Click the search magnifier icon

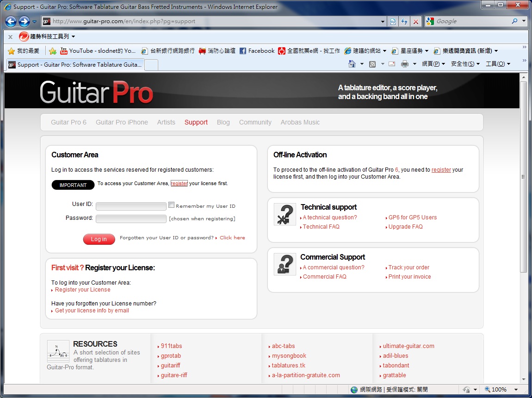pyautogui.click(x=515, y=21)
